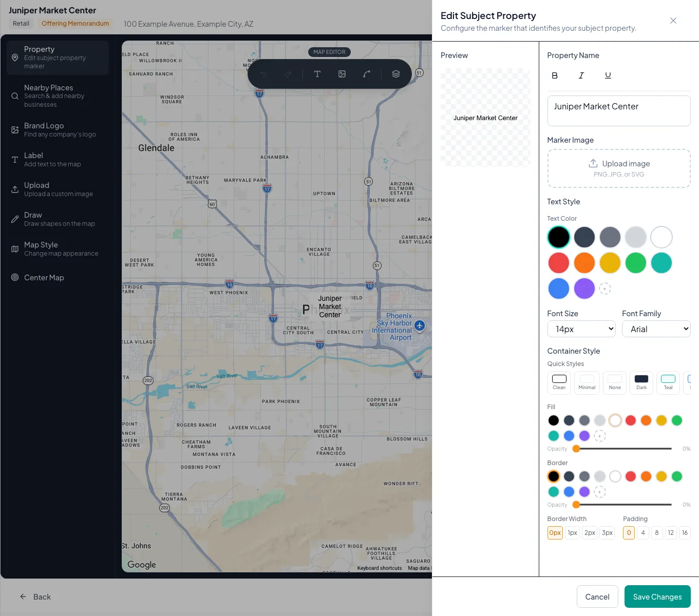
Task: Click the Nearby Places search icon
Action: 15,96
